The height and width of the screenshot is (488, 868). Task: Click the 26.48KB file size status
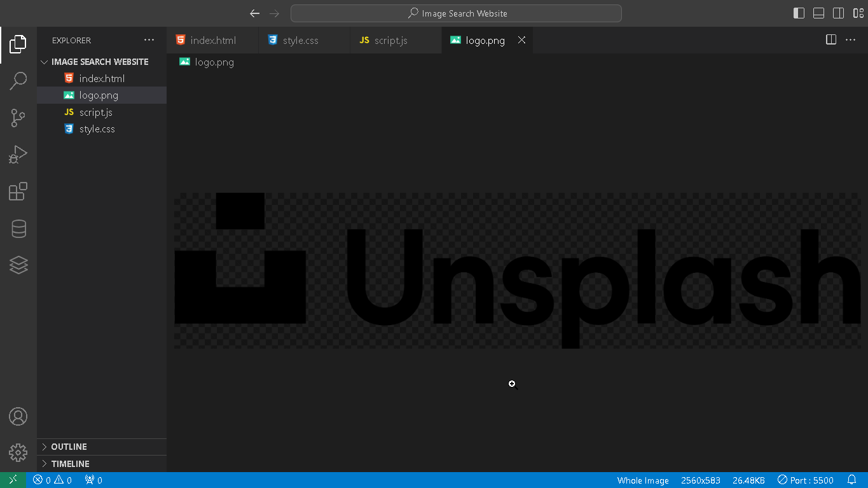pyautogui.click(x=748, y=480)
